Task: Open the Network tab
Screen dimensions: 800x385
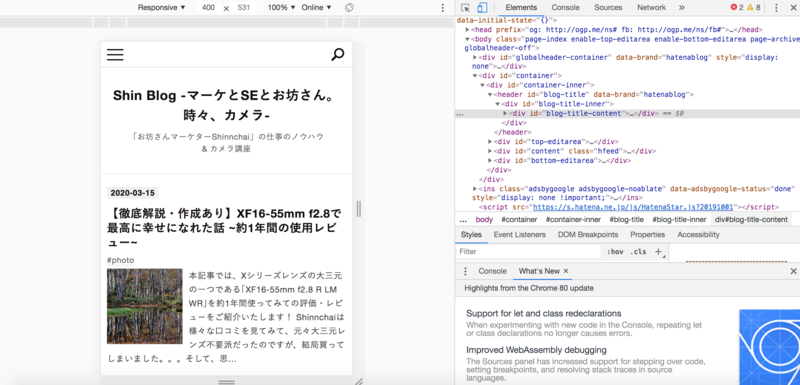Action: [651, 8]
